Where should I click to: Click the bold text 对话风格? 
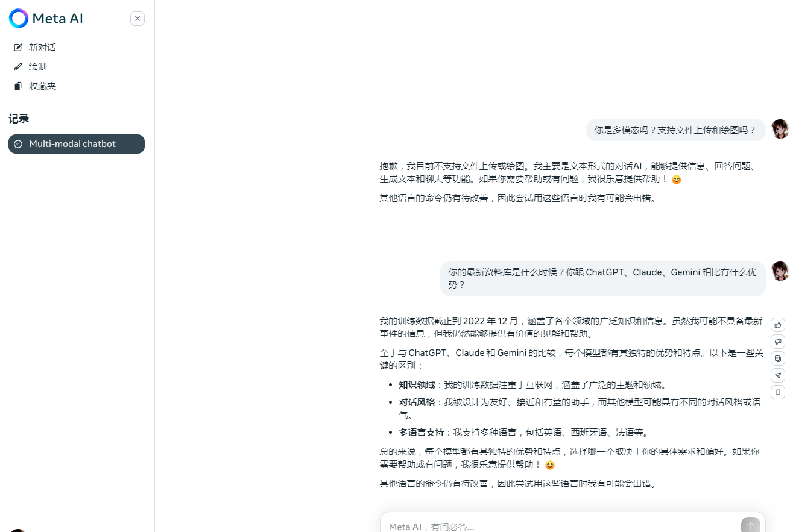pos(417,402)
